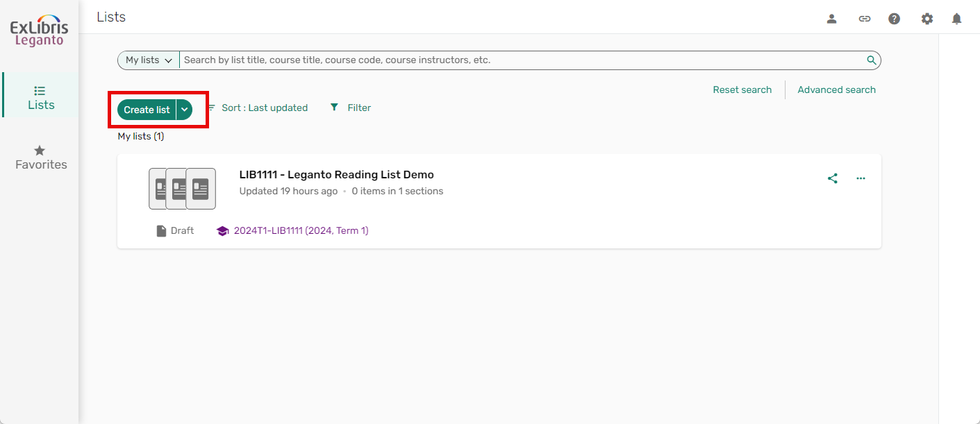Open the Advanced search option
980x424 pixels.
[x=836, y=90]
